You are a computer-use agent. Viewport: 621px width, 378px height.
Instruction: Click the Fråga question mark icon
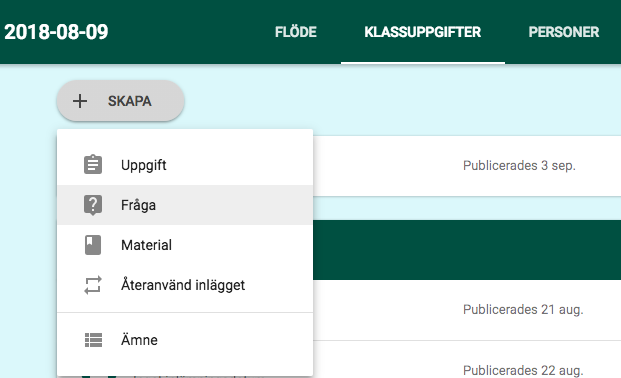(x=93, y=205)
